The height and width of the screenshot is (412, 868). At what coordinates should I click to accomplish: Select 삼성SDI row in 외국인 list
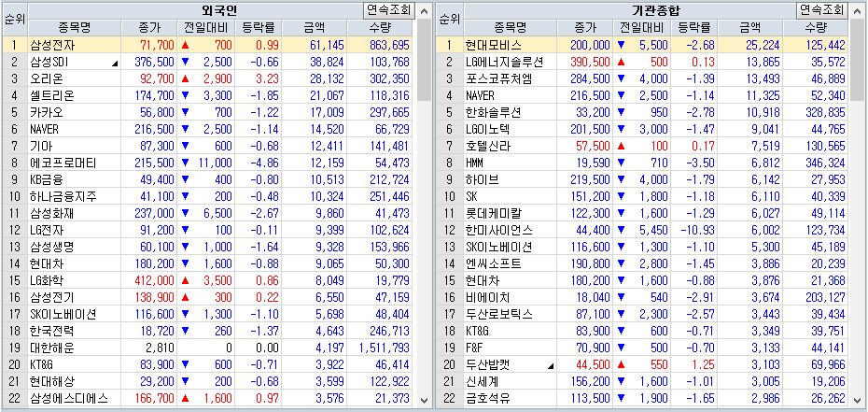point(207,62)
